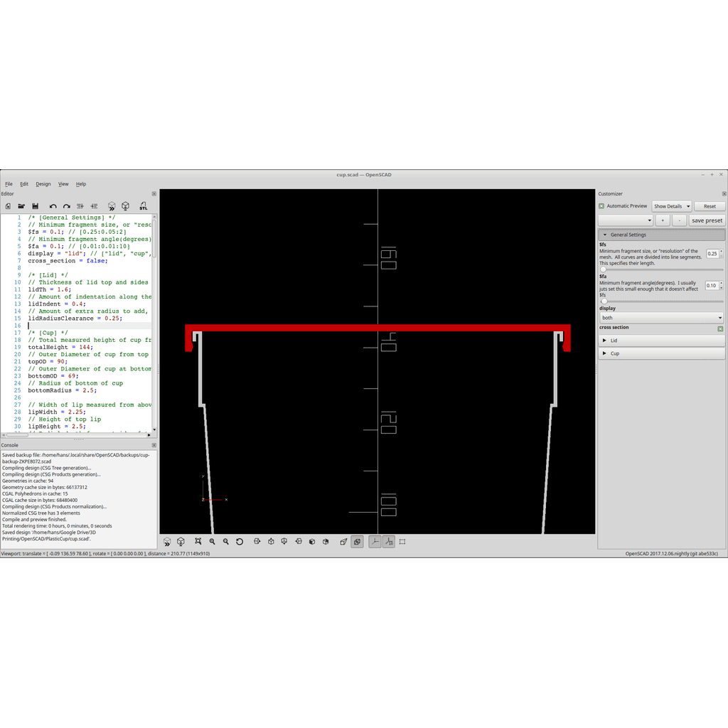Open the Design menu

(43, 184)
